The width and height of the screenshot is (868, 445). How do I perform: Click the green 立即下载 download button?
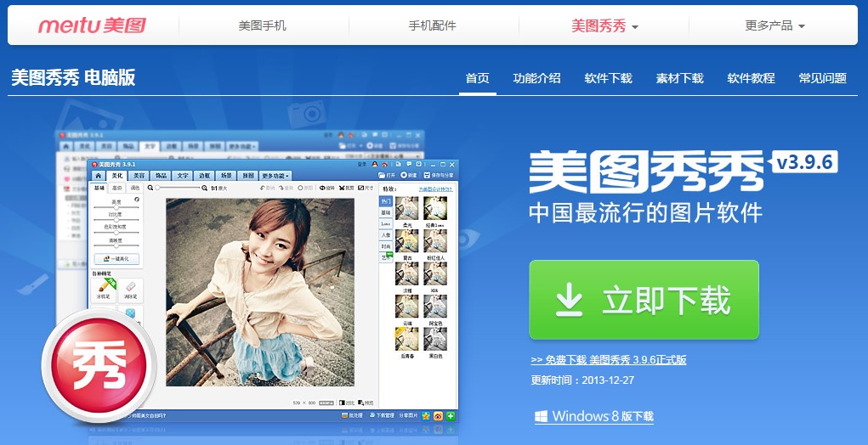pos(644,300)
